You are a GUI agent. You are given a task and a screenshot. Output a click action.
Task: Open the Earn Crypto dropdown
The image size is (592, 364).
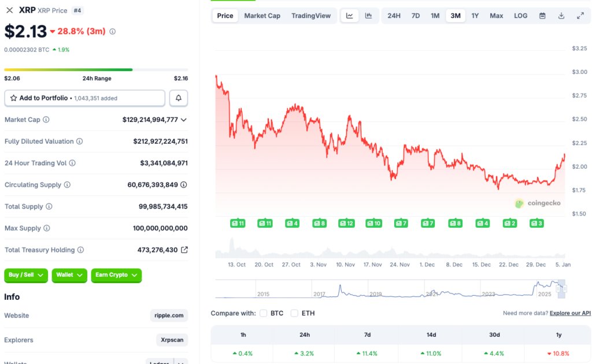(x=116, y=276)
